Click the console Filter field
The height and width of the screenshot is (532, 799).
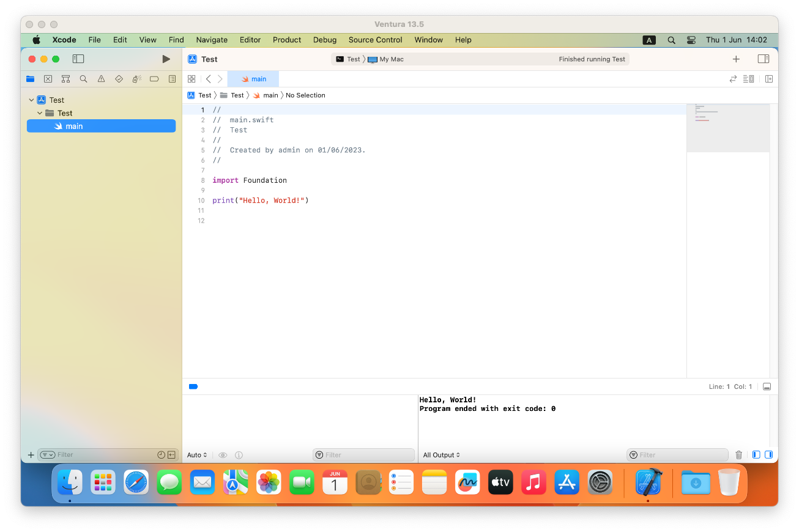[677, 455]
